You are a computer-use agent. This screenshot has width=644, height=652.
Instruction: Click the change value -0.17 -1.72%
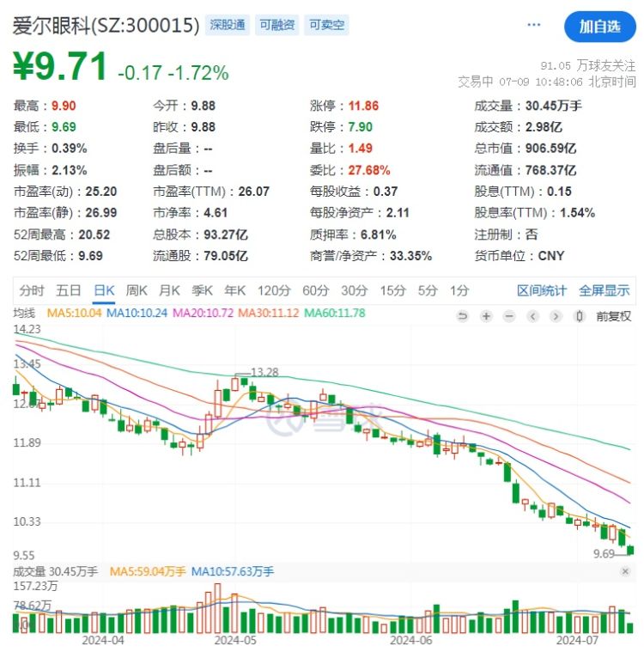(173, 73)
